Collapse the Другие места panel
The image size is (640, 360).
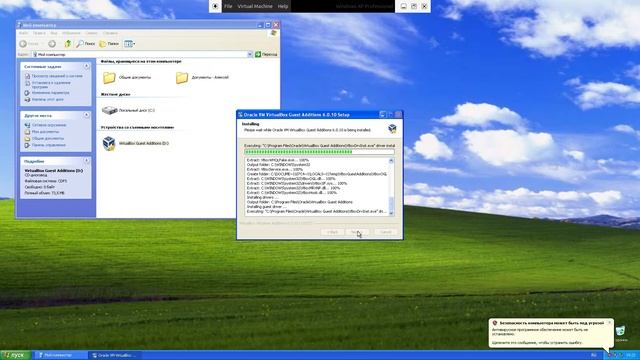pos(86,115)
